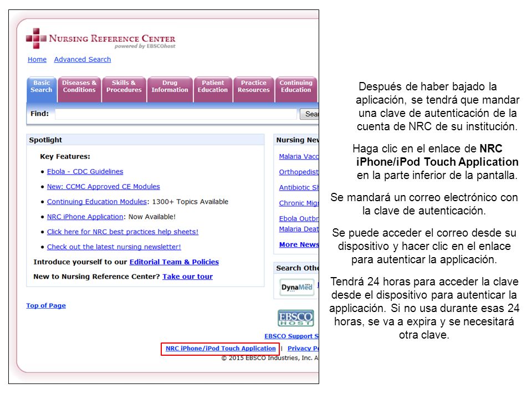Click the Nursing News panel heading
Screen dimensions: 532x399
coord(297,140)
